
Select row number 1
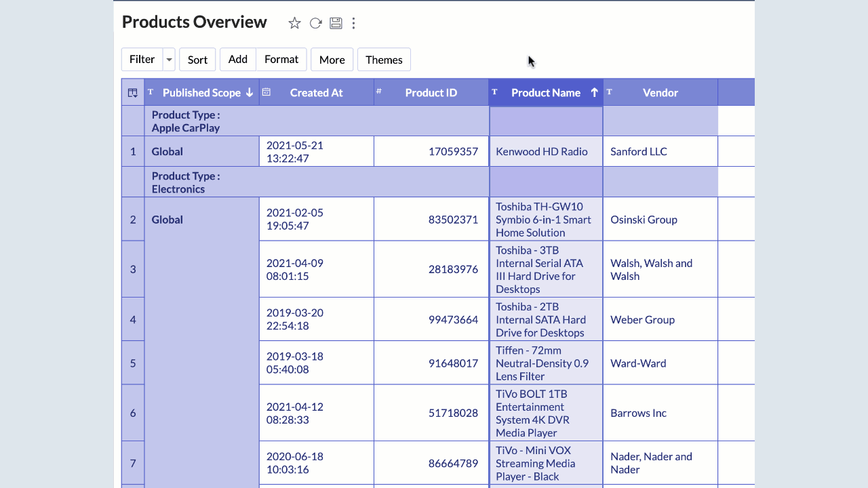pyautogui.click(x=133, y=152)
